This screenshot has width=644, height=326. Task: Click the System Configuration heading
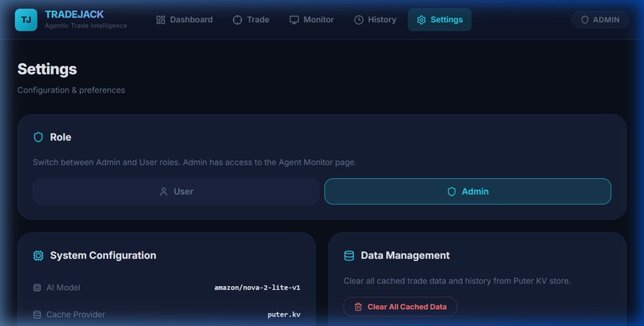[x=103, y=256]
